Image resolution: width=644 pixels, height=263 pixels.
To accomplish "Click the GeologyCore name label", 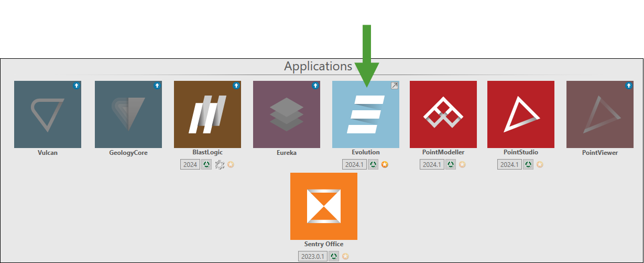I will [x=128, y=153].
